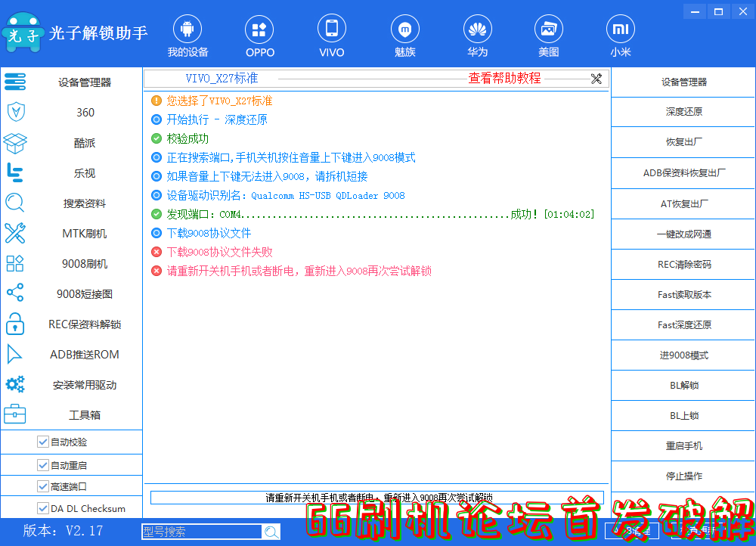Click the 停止操作 button
Image resolution: width=756 pixels, height=546 pixels.
coord(683,476)
